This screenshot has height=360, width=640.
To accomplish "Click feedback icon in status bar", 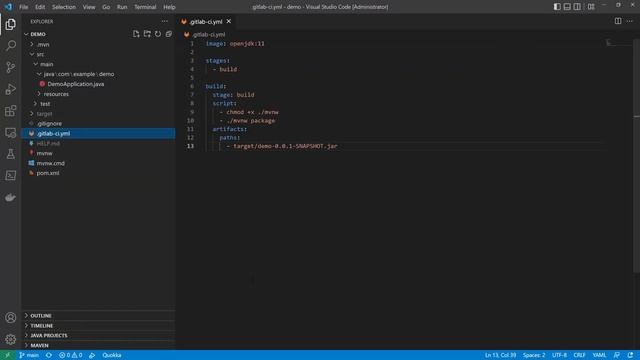I will coord(617,355).
